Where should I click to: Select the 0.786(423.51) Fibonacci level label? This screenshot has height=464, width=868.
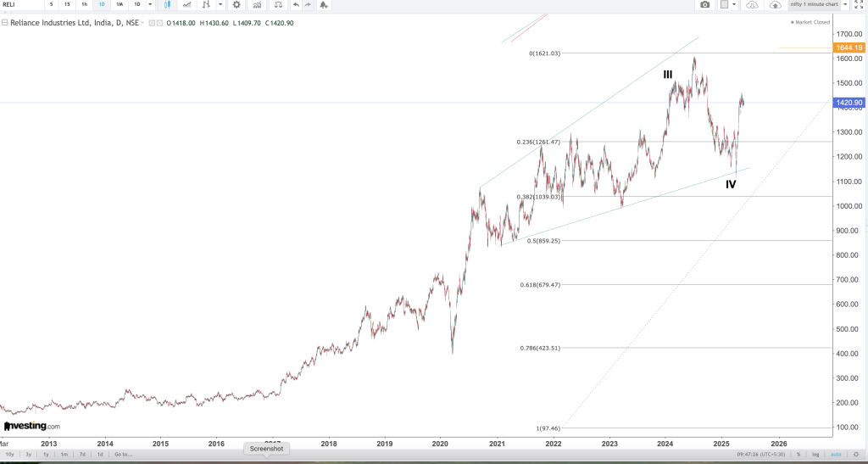[540, 349]
